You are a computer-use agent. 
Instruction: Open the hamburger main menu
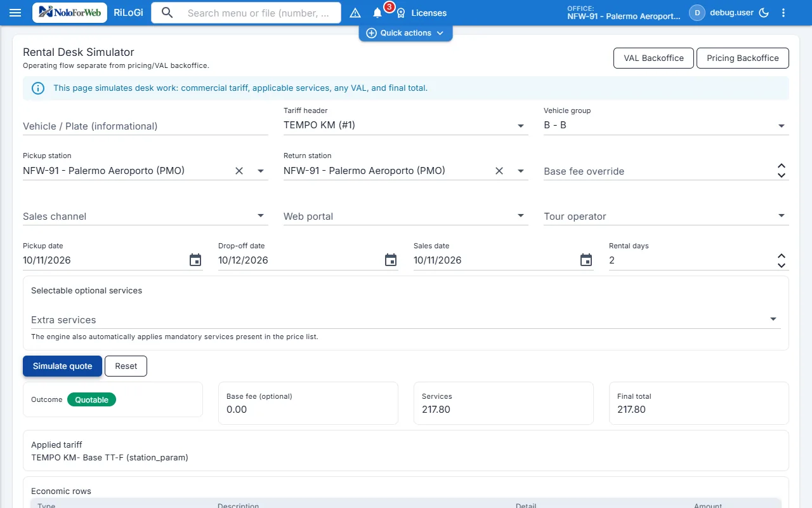[15, 13]
